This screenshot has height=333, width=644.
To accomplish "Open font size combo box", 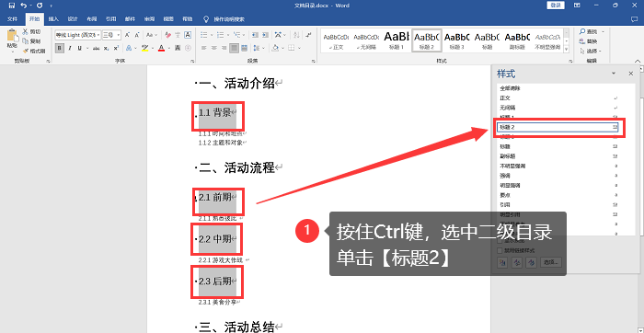I will point(111,35).
